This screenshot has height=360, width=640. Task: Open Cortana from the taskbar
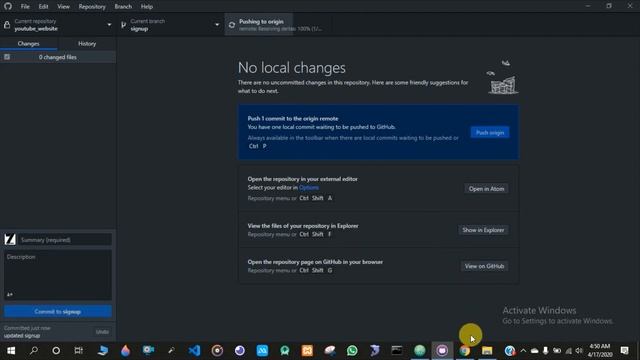56,350
